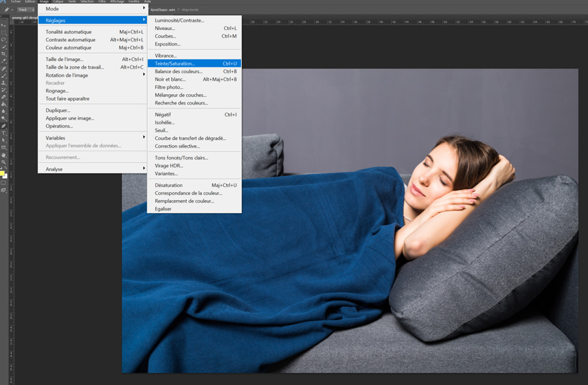Open the Tracé mode dropdown

tap(26, 10)
